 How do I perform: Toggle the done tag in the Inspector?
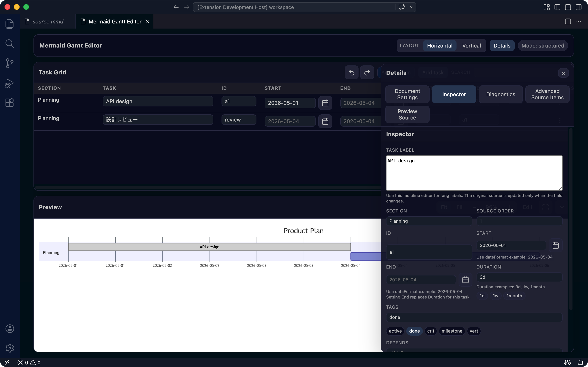414,331
